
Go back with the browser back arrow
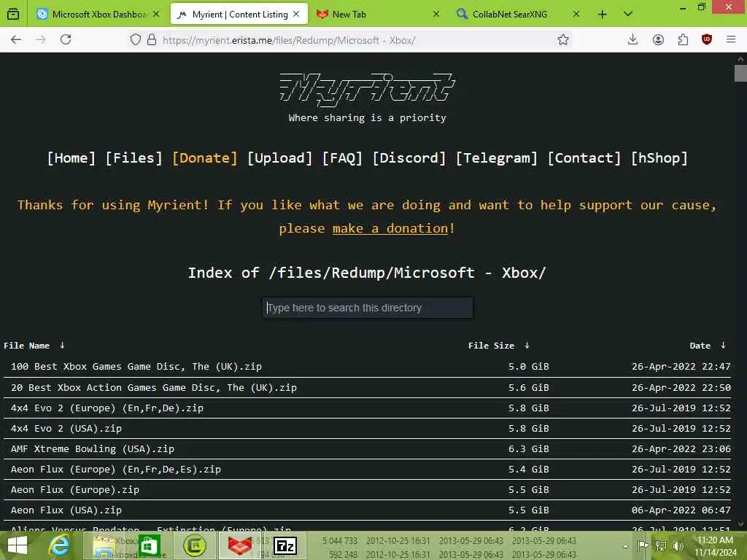[x=16, y=40]
